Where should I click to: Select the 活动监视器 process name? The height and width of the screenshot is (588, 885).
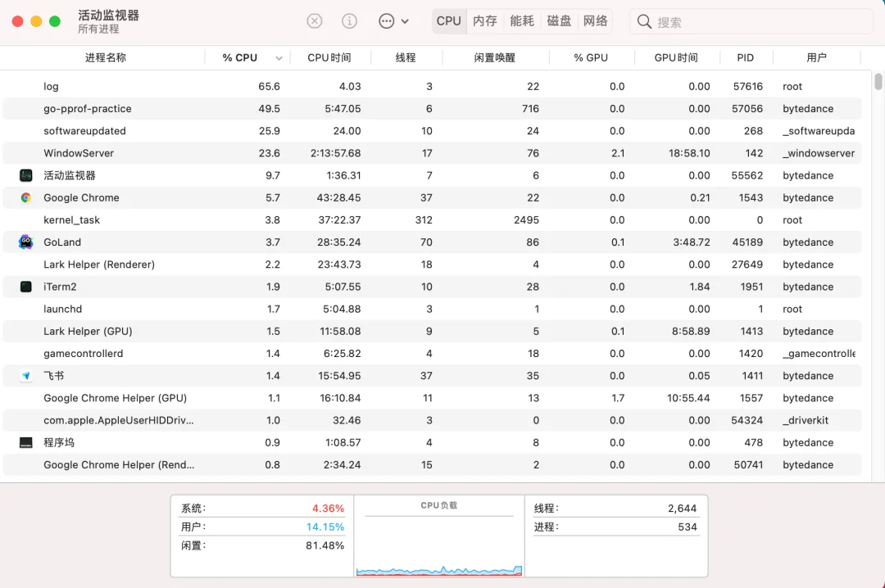70,175
